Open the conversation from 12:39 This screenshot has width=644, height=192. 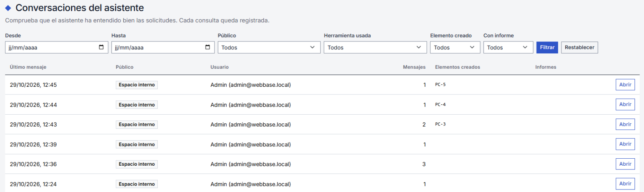(x=625, y=144)
